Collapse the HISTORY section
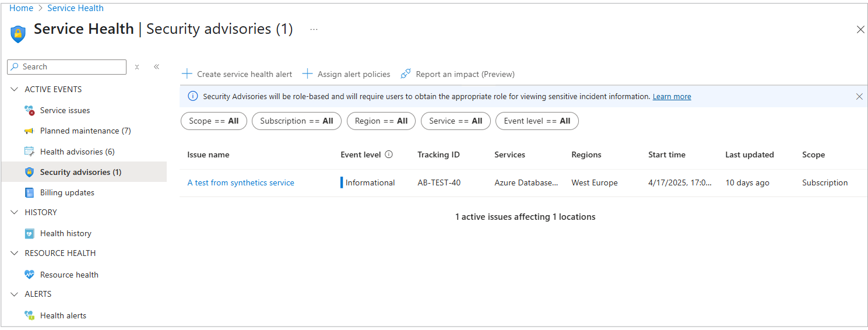 click(15, 212)
